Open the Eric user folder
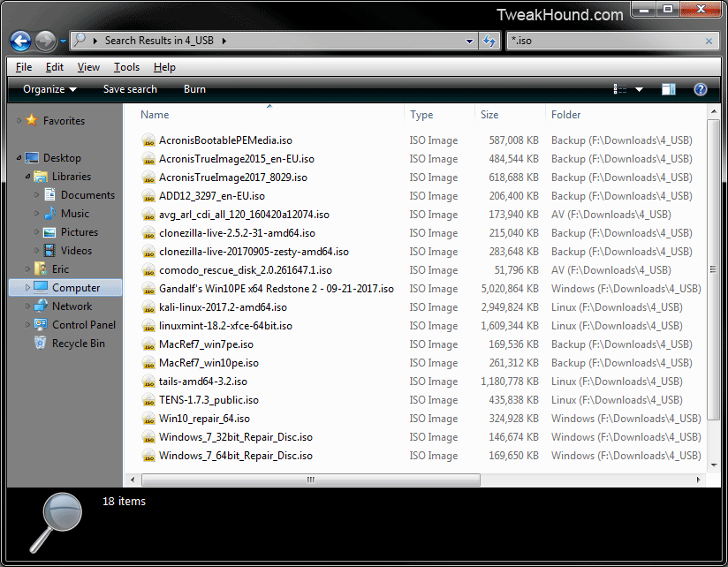 pyautogui.click(x=60, y=269)
